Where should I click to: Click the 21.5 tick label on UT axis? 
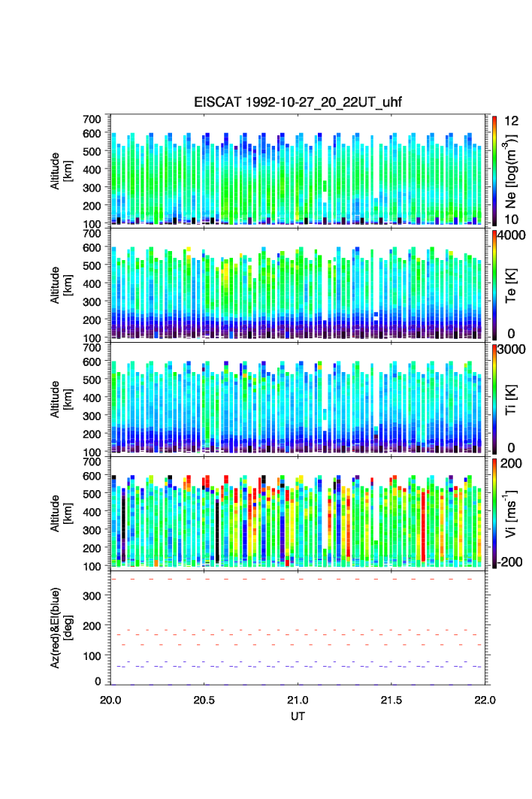tap(391, 700)
